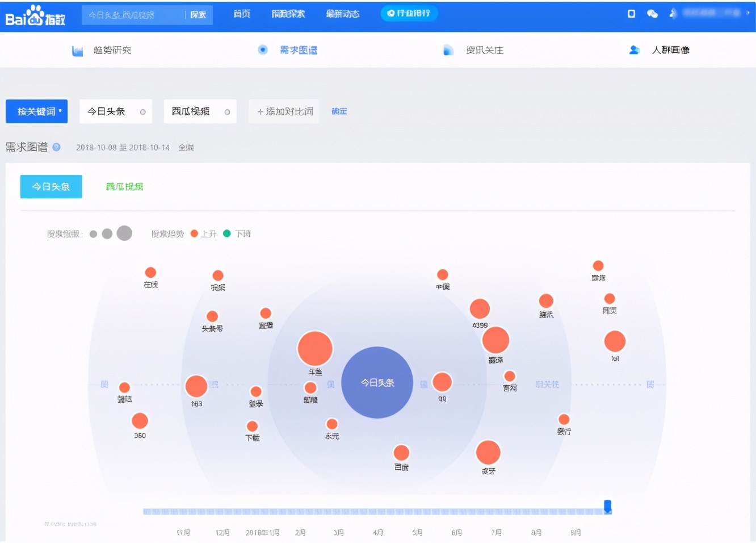This screenshot has width=756, height=543.
Task: Select the 今日头条 keyword box
Action: coord(116,111)
